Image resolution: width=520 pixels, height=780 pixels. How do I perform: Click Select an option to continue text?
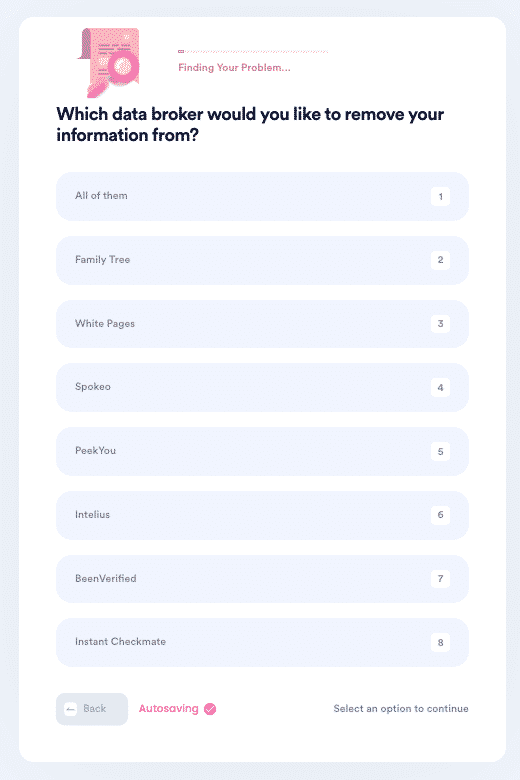pos(401,708)
